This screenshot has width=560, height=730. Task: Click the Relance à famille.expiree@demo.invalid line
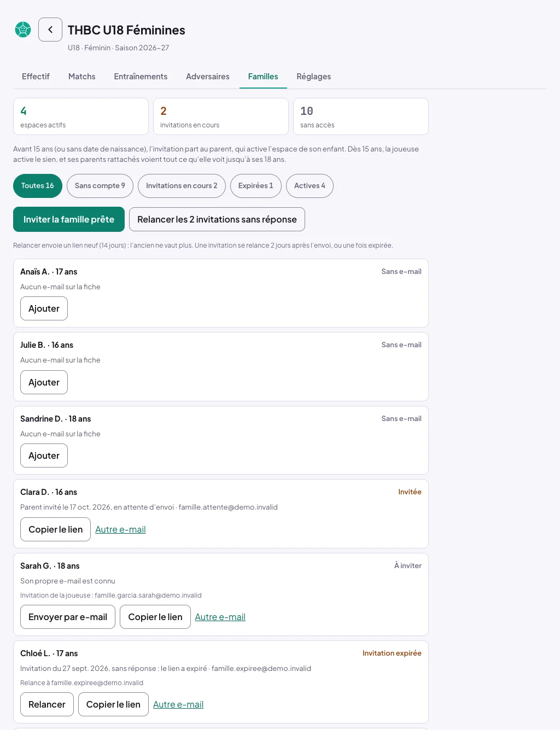click(82, 682)
